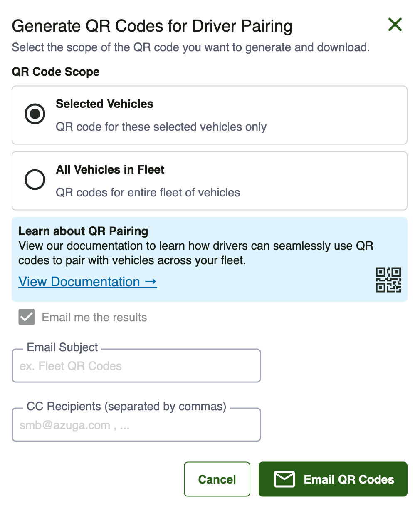Click the Learn about QR Pairing heading
420x511 pixels.
click(84, 231)
